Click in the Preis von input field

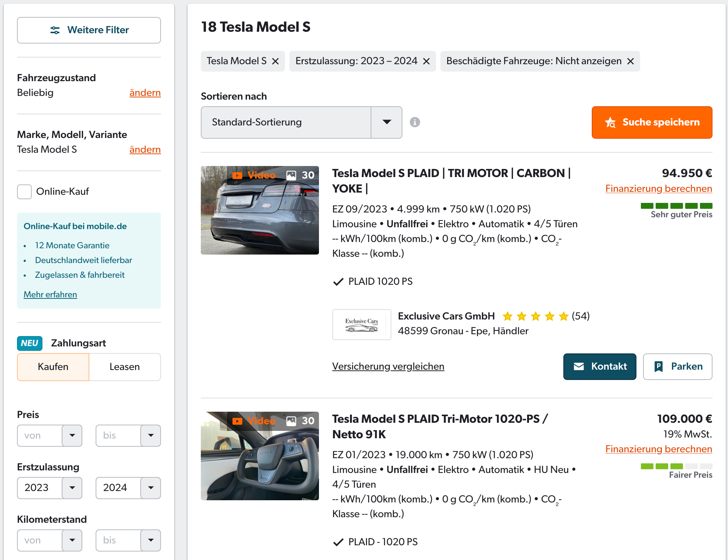coord(40,436)
